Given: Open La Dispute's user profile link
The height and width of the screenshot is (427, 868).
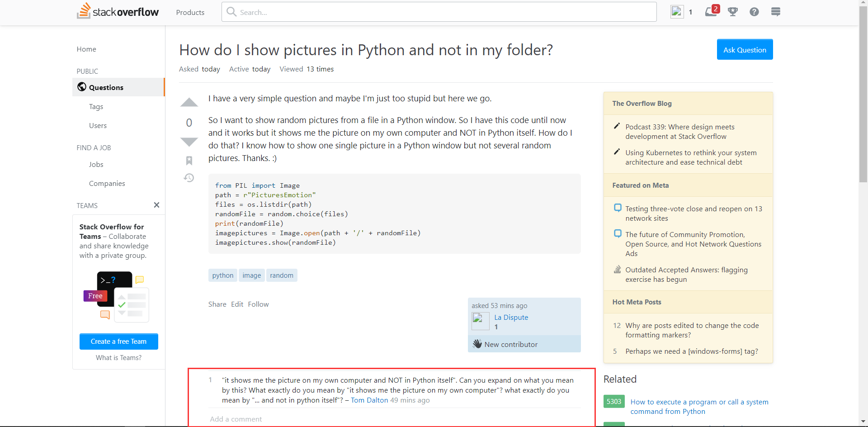Looking at the screenshot, I should (511, 317).
